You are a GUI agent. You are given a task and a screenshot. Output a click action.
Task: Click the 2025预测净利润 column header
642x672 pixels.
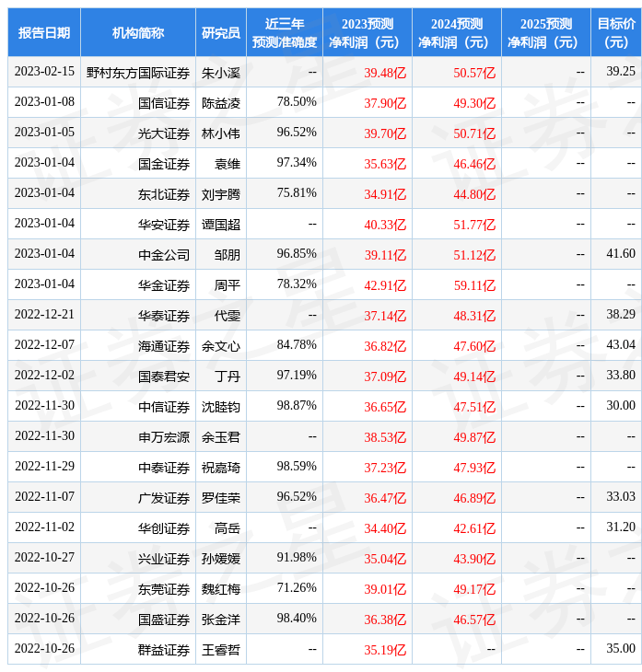(x=546, y=33)
